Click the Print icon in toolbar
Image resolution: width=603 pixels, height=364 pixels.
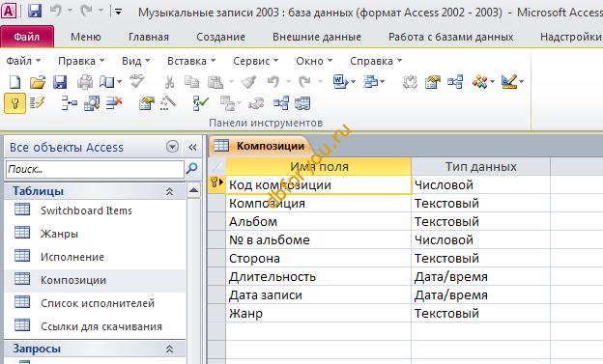[x=85, y=82]
